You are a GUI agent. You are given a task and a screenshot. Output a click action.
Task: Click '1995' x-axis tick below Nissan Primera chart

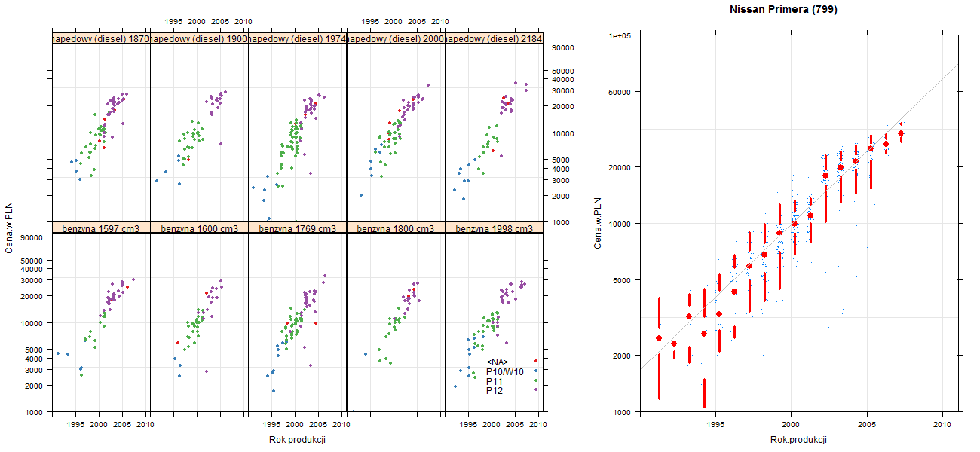tap(716, 425)
